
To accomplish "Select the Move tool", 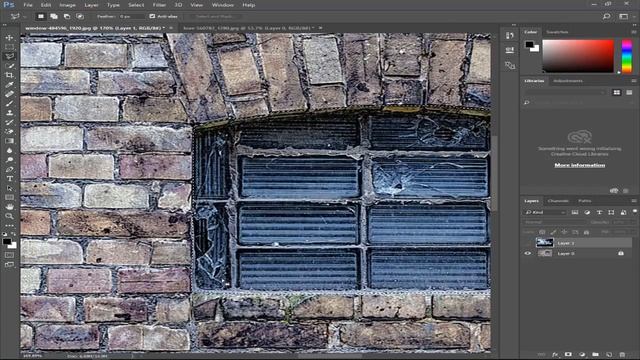I will point(9,38).
